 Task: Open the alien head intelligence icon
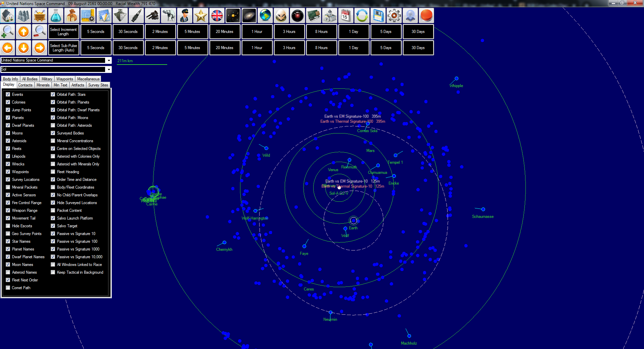282,15
